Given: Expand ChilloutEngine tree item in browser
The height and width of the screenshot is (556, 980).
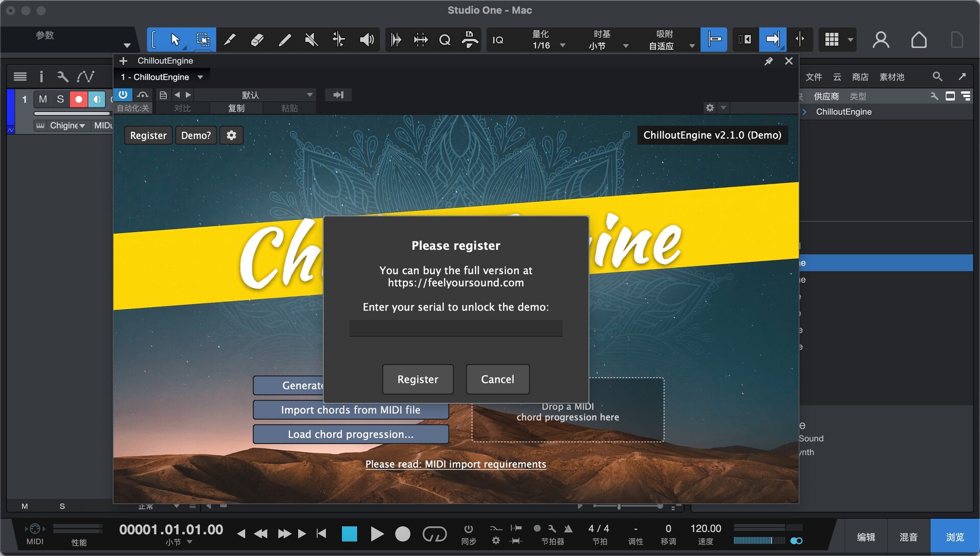Looking at the screenshot, I should [x=804, y=112].
